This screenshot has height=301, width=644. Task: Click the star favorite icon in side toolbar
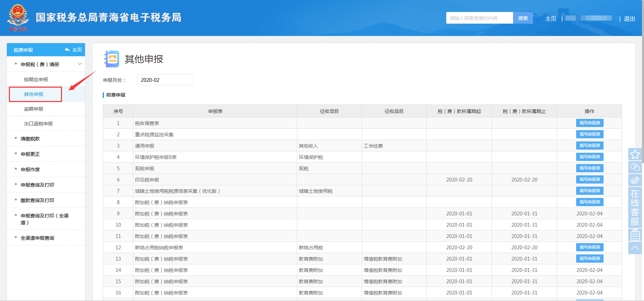point(635,154)
